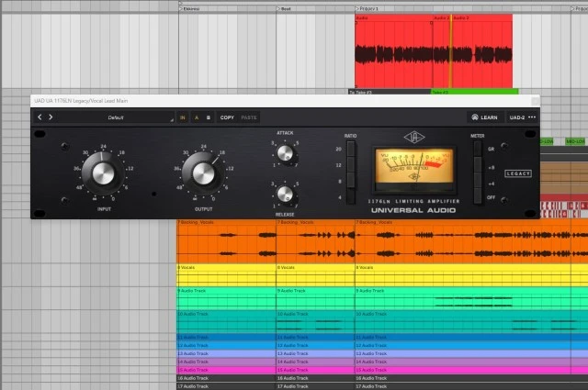Click the OUTPUT knob
The height and width of the screenshot is (390, 588).
coord(203,173)
